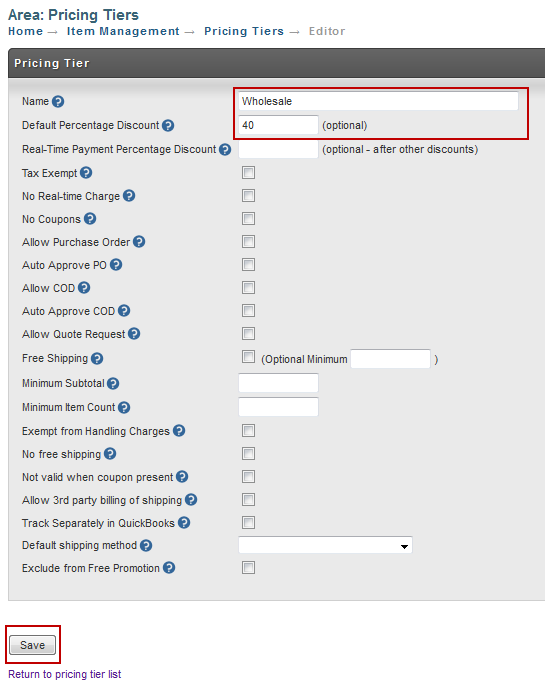
Task: Open help icon beside No Coupons
Action: (90, 218)
